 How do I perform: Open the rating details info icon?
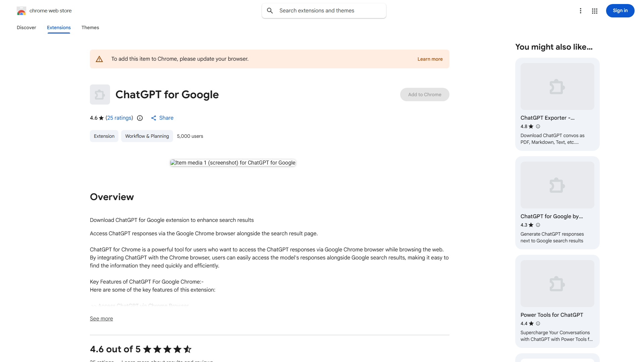pos(140,118)
